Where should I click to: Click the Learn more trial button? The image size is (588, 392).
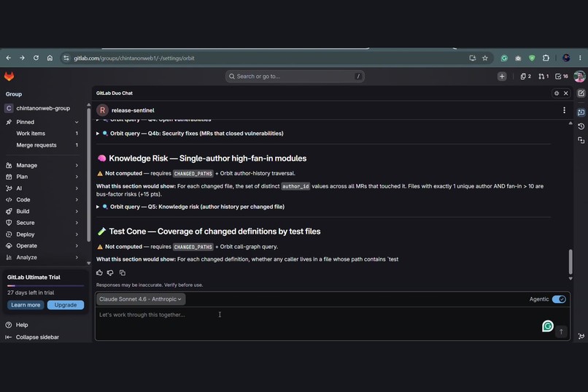[x=26, y=305]
